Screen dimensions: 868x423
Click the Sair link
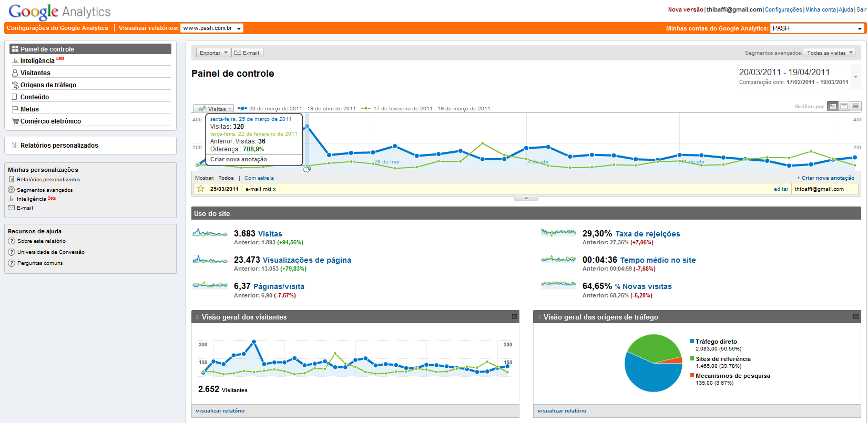pyautogui.click(x=861, y=9)
